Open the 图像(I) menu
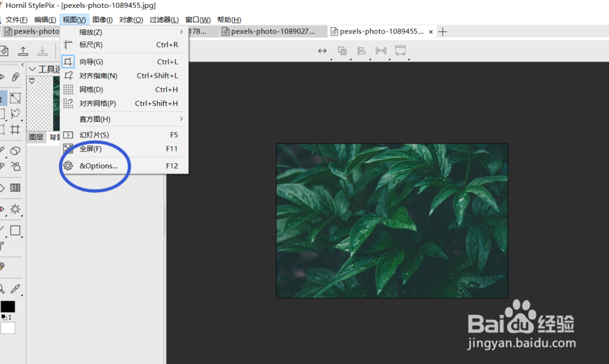Image resolution: width=609 pixels, height=364 pixels. point(102,19)
